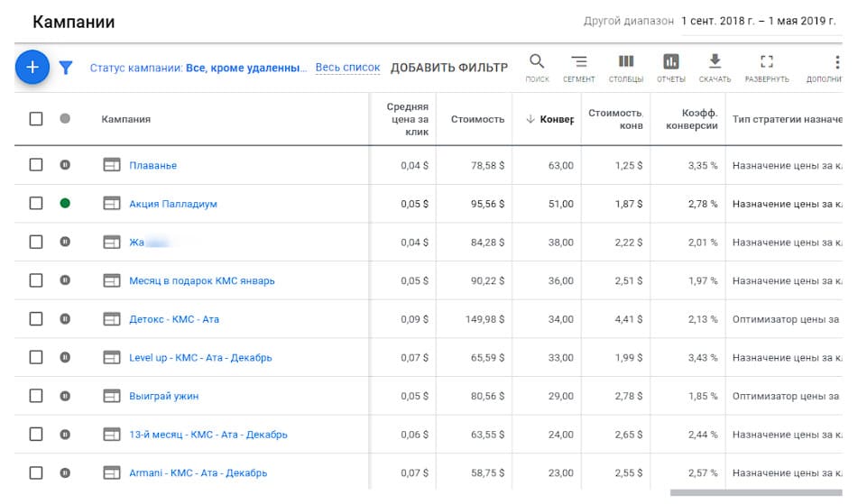Click paused status icon for Выиграй ужин
Image resolution: width=867 pixels, height=504 pixels.
coord(65,396)
